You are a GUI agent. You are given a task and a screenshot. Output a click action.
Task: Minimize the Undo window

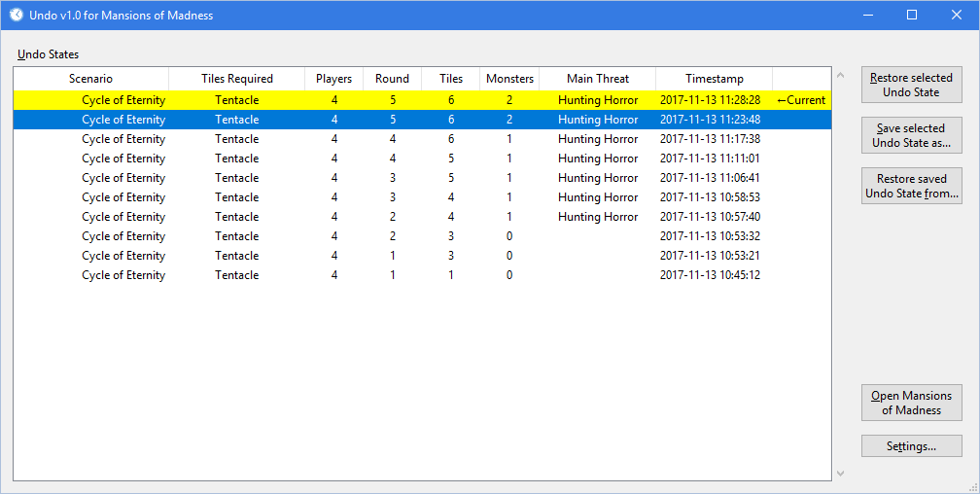click(x=867, y=15)
